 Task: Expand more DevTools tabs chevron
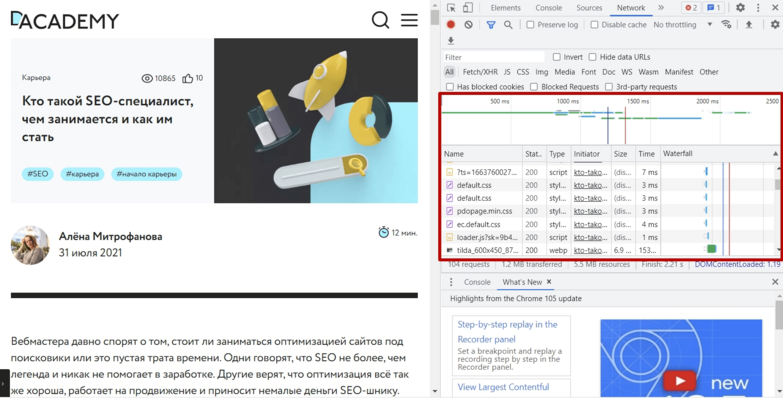pos(661,7)
